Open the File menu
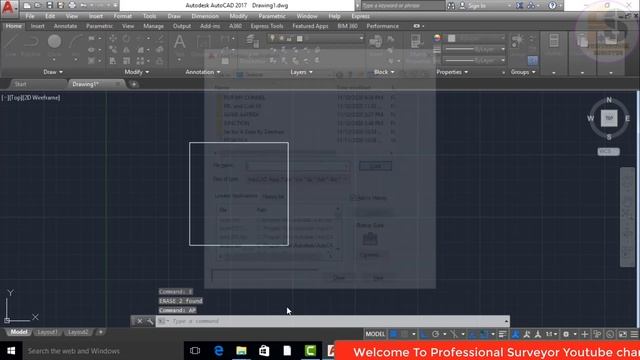 pos(30,16)
